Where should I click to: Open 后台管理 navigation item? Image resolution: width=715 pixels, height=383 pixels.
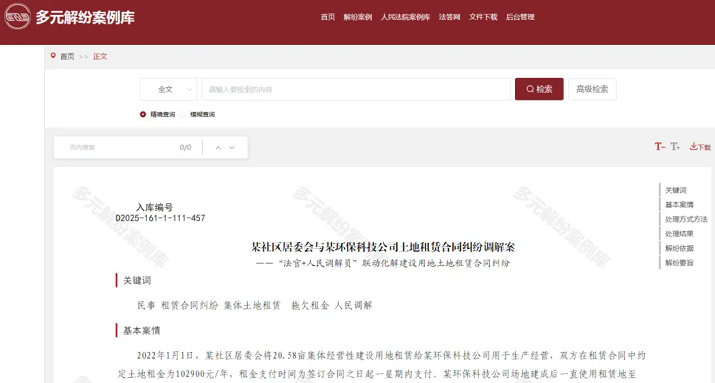click(x=520, y=17)
